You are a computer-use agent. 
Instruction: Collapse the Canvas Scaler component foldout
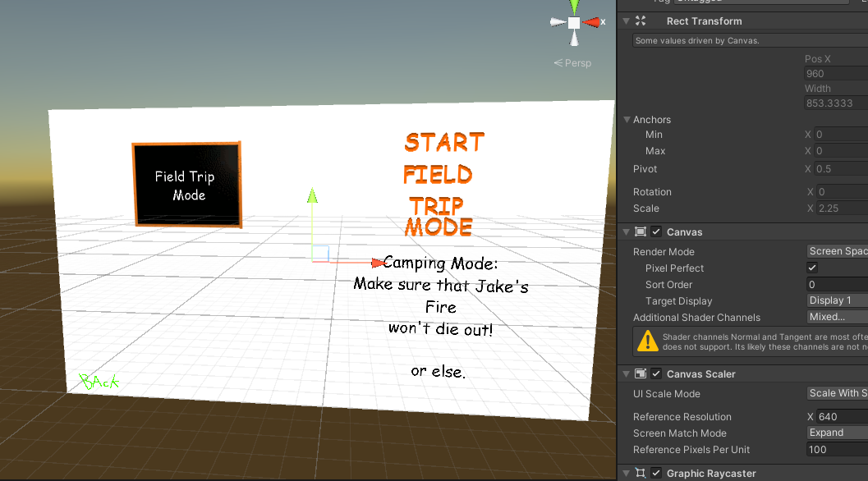click(x=626, y=373)
